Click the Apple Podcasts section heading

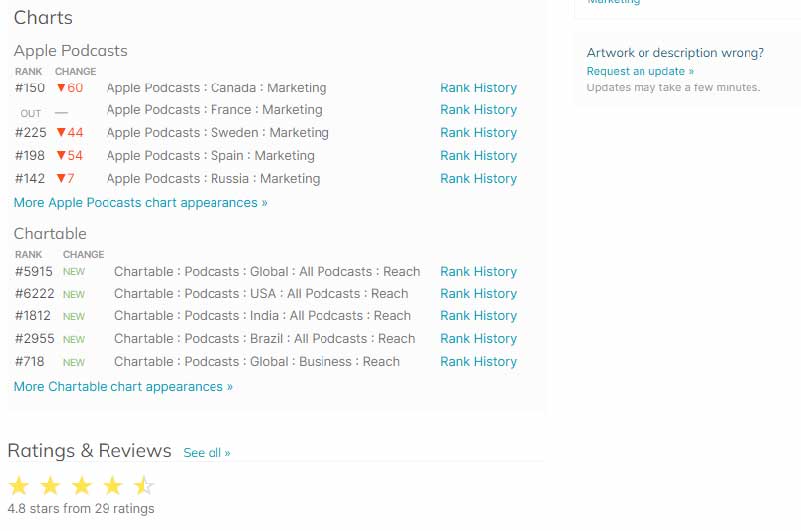pos(70,51)
